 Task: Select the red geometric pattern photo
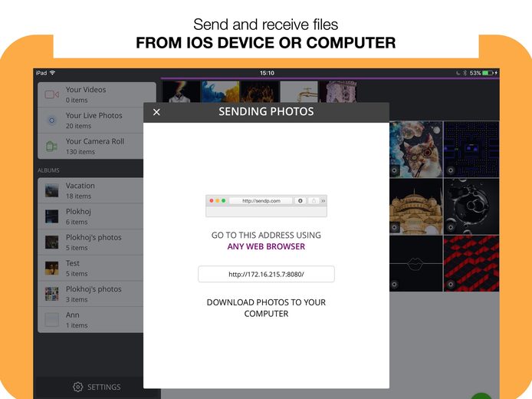coord(471,263)
